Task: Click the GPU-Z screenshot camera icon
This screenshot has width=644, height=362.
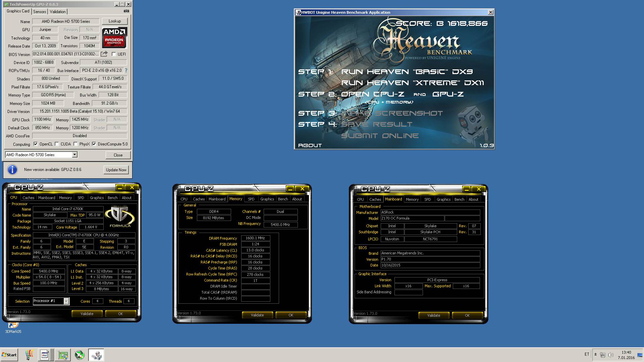Action: coord(126,11)
